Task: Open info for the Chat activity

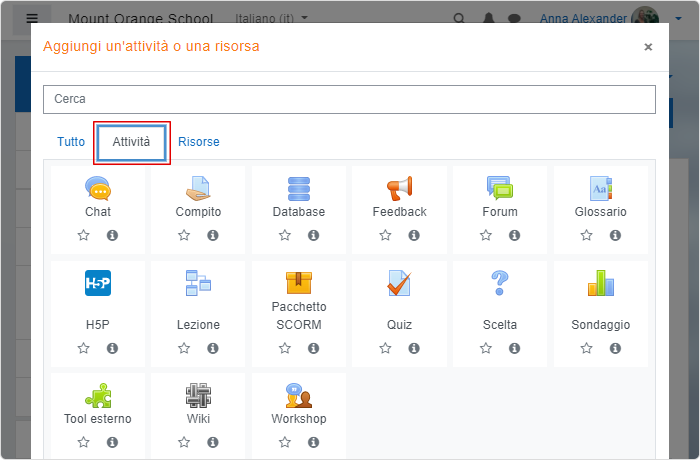Action: pos(112,235)
